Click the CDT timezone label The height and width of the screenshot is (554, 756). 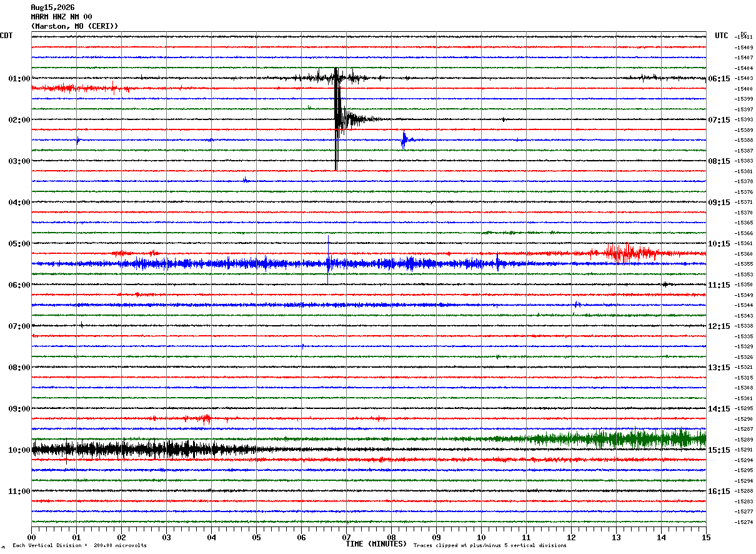(x=6, y=36)
